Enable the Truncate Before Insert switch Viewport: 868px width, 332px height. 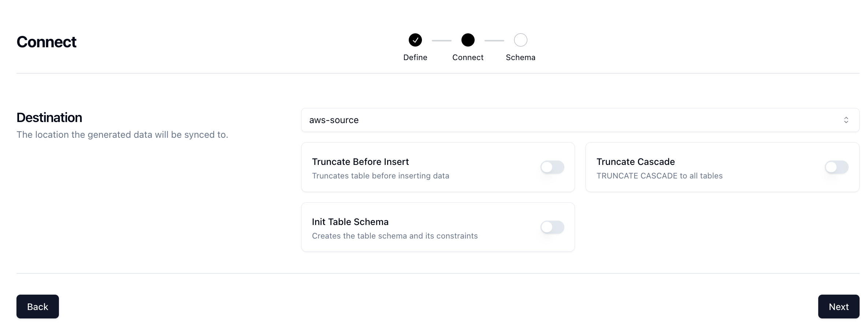[x=552, y=167]
